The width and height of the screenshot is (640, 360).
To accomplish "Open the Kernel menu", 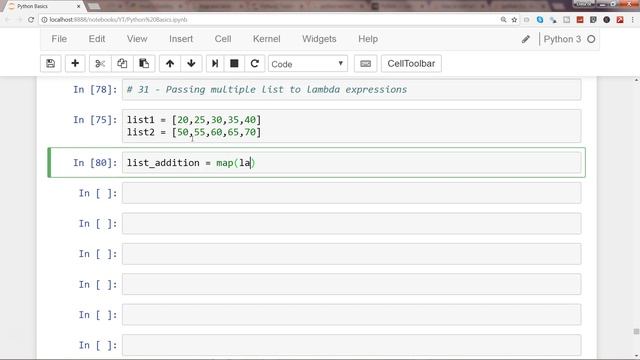I will [267, 39].
